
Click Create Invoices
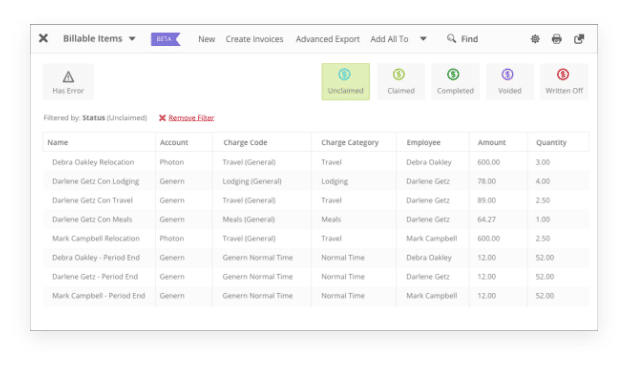[x=254, y=39]
